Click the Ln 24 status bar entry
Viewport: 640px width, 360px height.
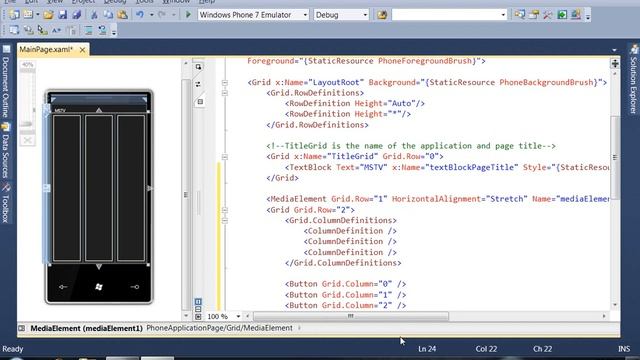coord(427,349)
